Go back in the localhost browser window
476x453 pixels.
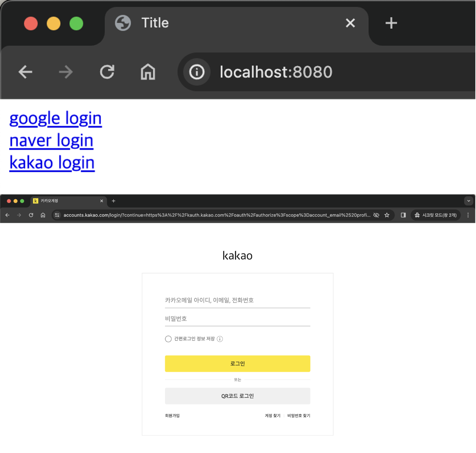pyautogui.click(x=25, y=72)
